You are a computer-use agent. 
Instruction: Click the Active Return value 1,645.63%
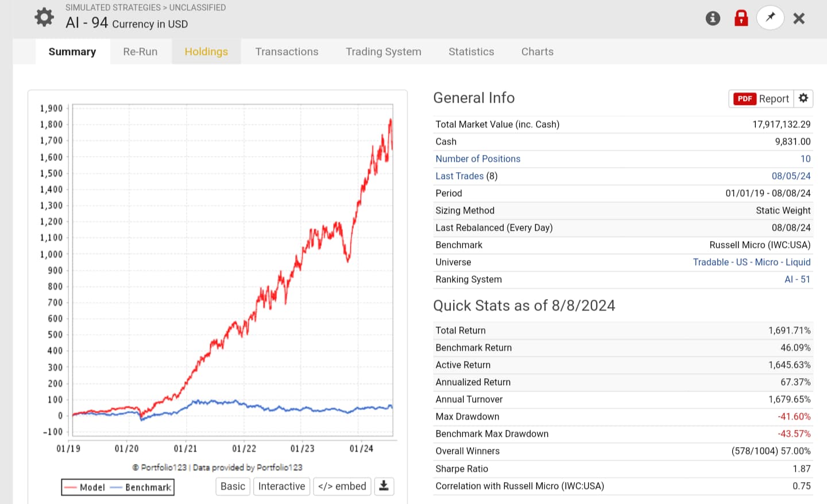790,365
